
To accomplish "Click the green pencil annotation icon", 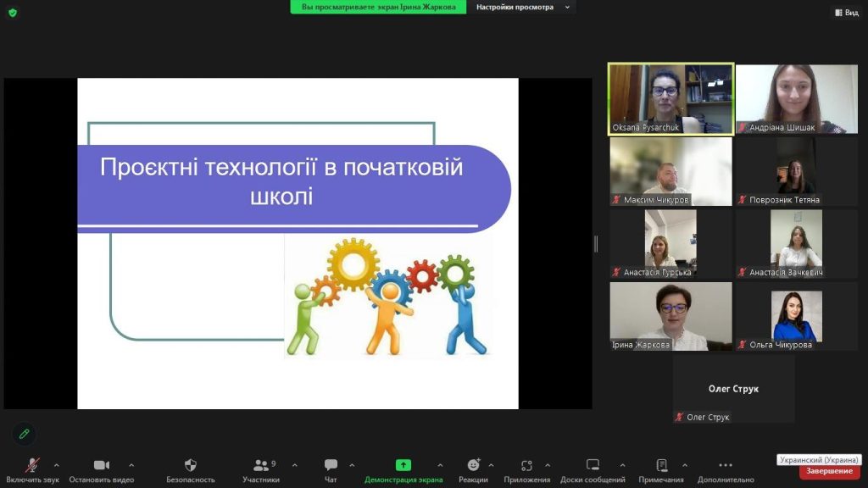I will (x=24, y=434).
